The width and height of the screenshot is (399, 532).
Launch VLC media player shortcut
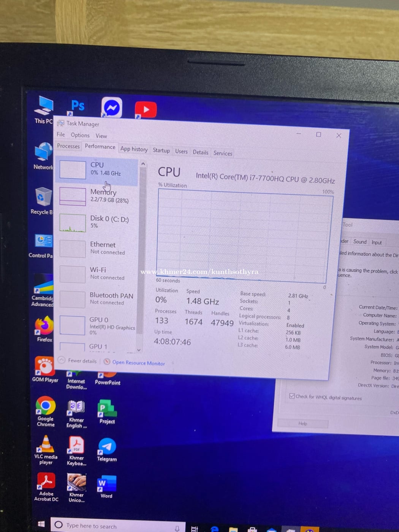tap(46, 450)
